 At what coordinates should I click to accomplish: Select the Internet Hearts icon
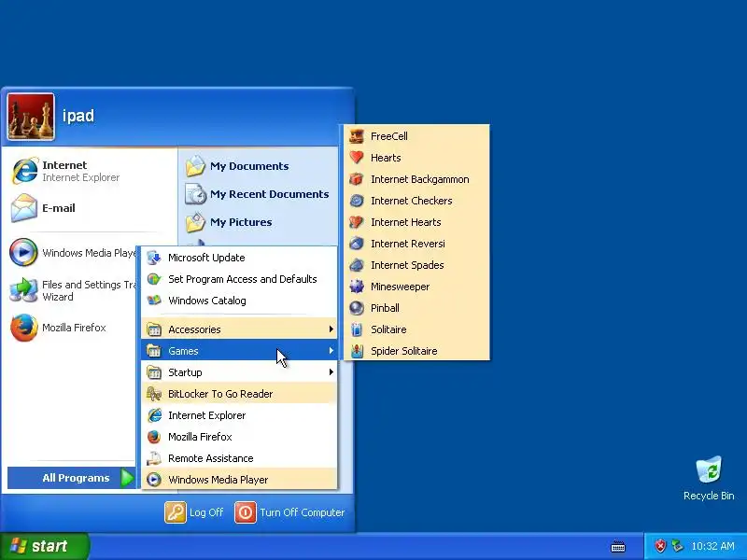(357, 222)
